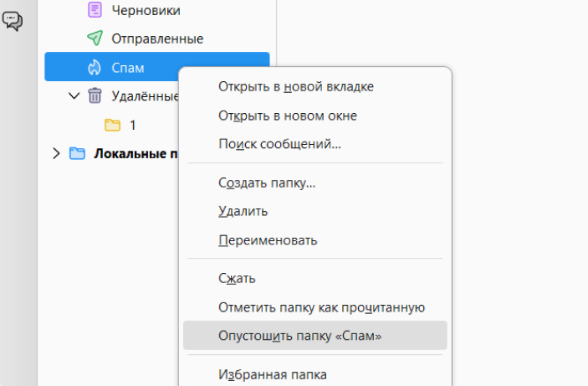Open Поиск сообщений from context menu
This screenshot has height=386, width=588.
[x=279, y=144]
